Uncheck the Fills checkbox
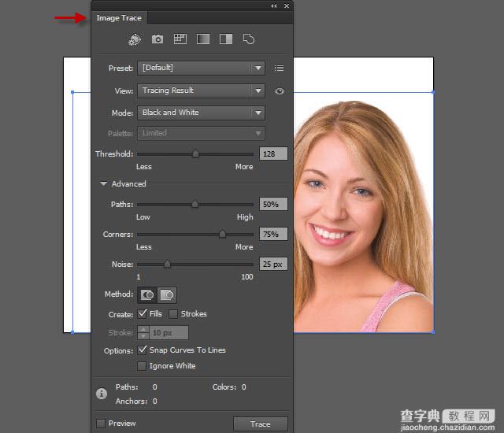 tap(142, 314)
